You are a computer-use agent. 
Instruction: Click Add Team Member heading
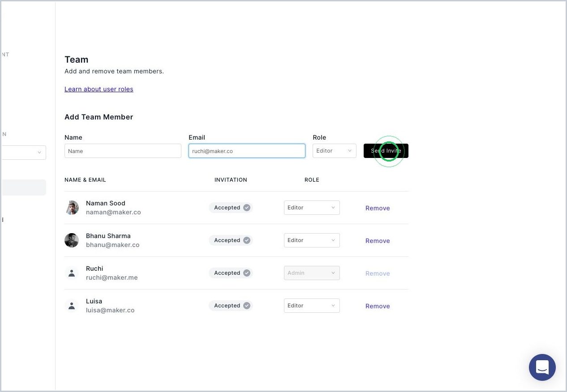point(99,117)
